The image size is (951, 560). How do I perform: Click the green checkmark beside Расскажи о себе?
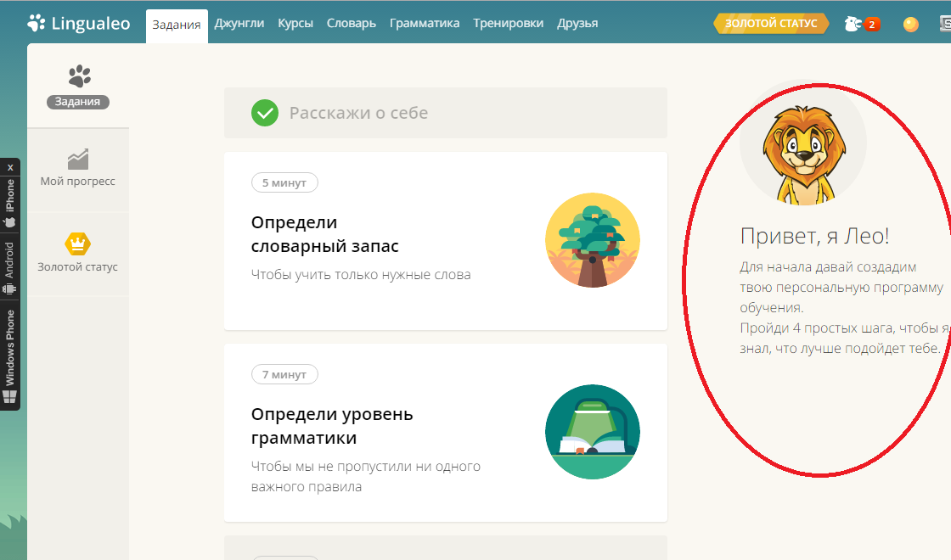click(265, 112)
